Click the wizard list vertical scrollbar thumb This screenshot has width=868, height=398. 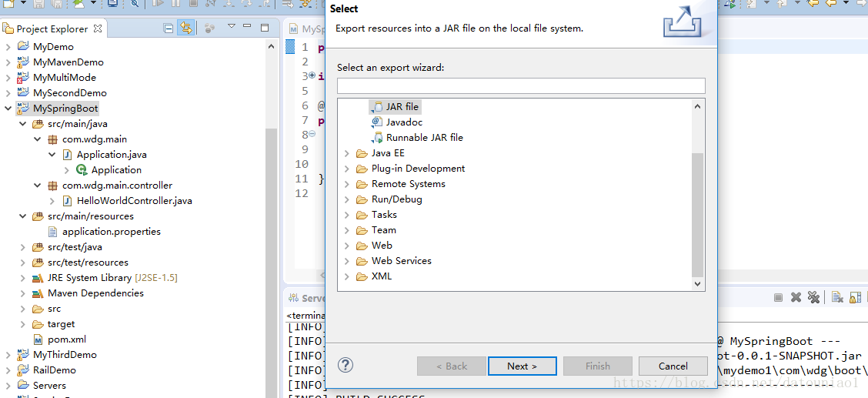tap(697, 215)
